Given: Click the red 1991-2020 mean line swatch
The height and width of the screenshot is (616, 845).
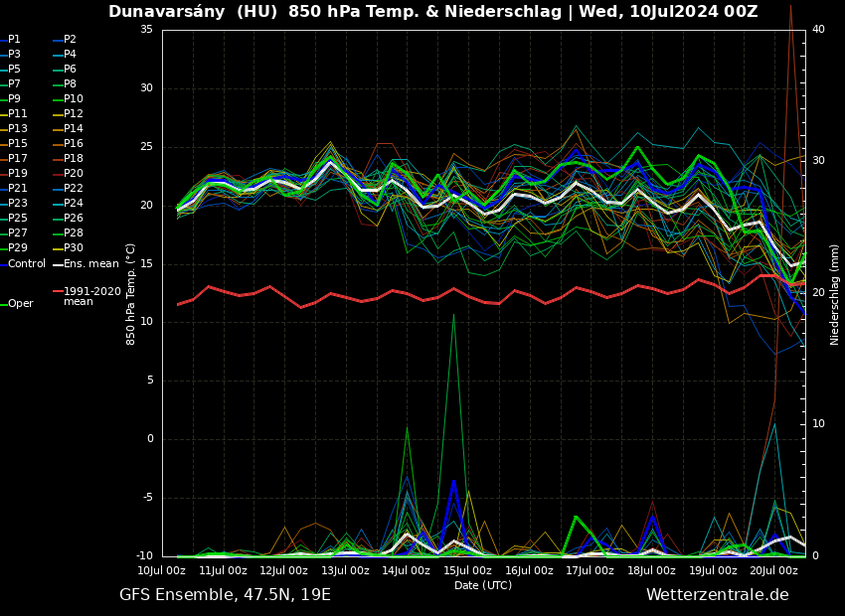Looking at the screenshot, I should 58,292.
